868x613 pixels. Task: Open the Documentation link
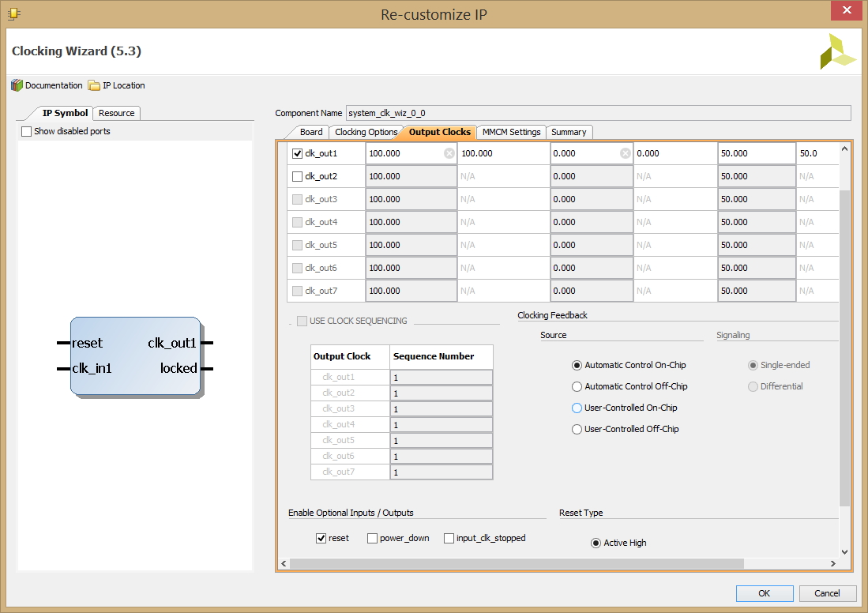54,85
